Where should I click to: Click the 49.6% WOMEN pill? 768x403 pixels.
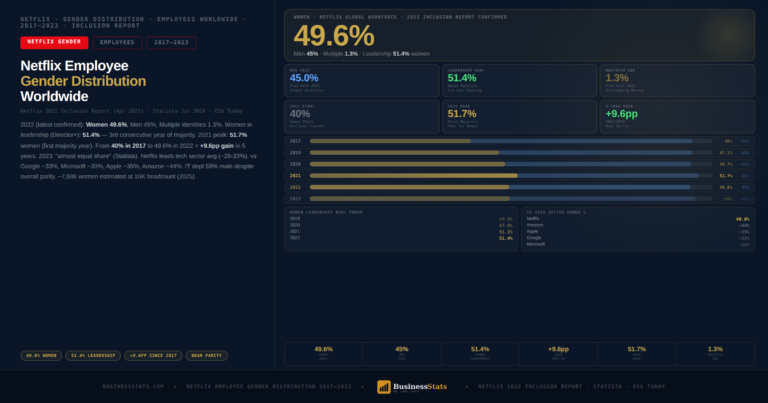[41, 356]
